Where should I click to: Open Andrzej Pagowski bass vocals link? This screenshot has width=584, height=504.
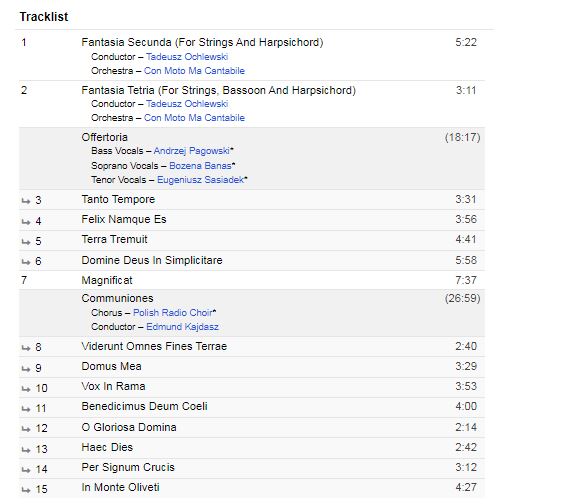coord(192,151)
